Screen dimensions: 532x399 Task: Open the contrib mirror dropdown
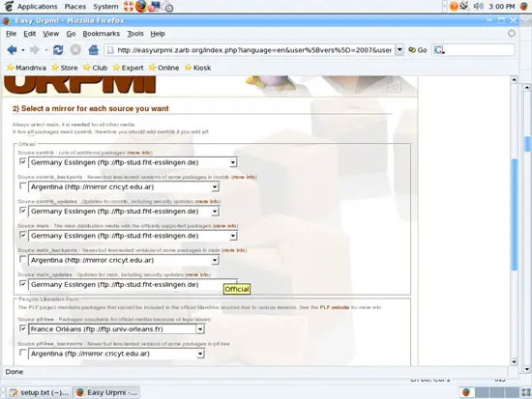pyautogui.click(x=133, y=162)
